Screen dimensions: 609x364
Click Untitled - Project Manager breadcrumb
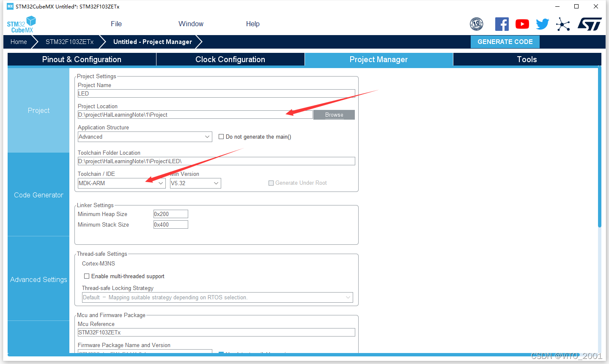coord(153,42)
